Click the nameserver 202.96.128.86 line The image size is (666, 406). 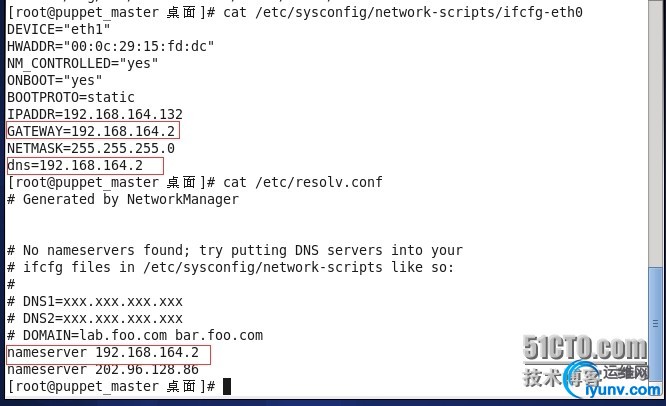(103, 369)
